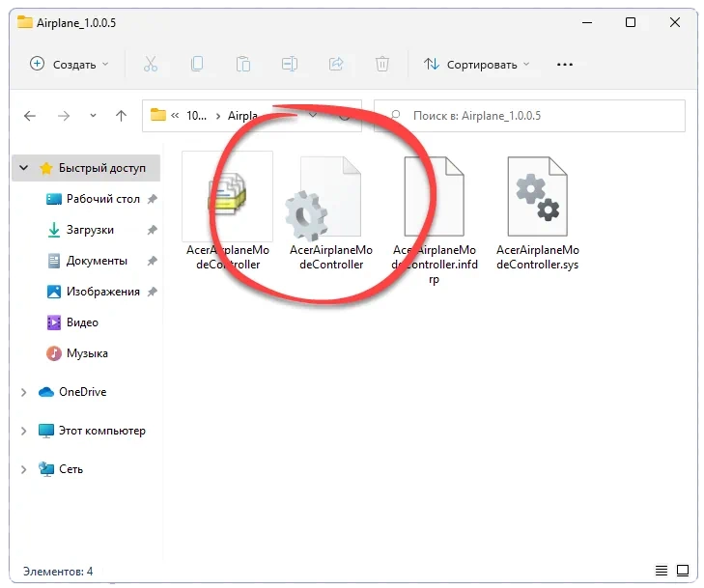Click the Airplane_1.0.0.5 title bar folder icon
Image resolution: width=704 pixels, height=588 pixels.
click(25, 22)
